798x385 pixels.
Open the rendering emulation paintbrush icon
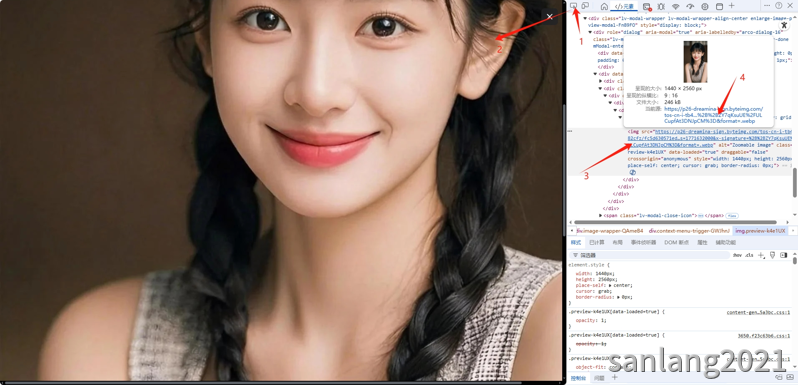[x=773, y=255]
